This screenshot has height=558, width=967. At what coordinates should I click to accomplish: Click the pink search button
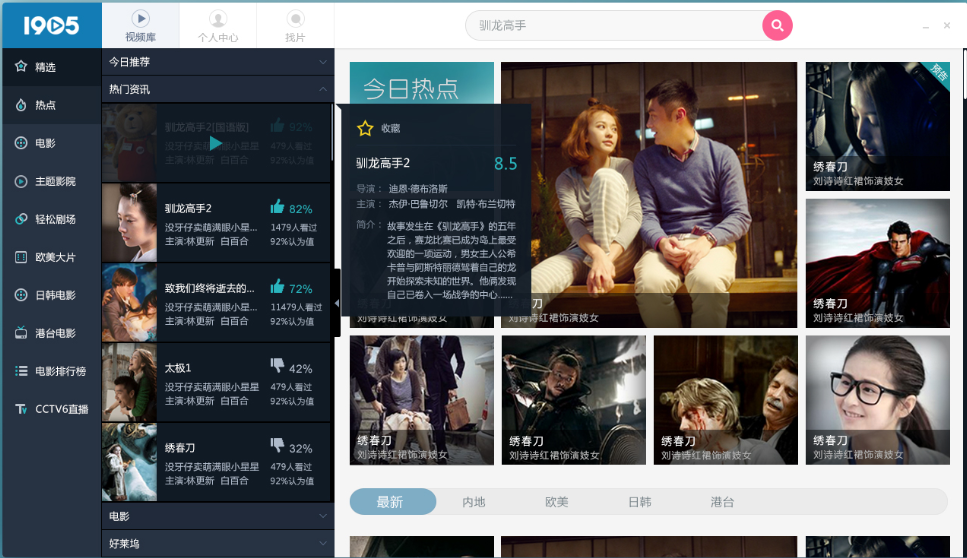point(777,25)
